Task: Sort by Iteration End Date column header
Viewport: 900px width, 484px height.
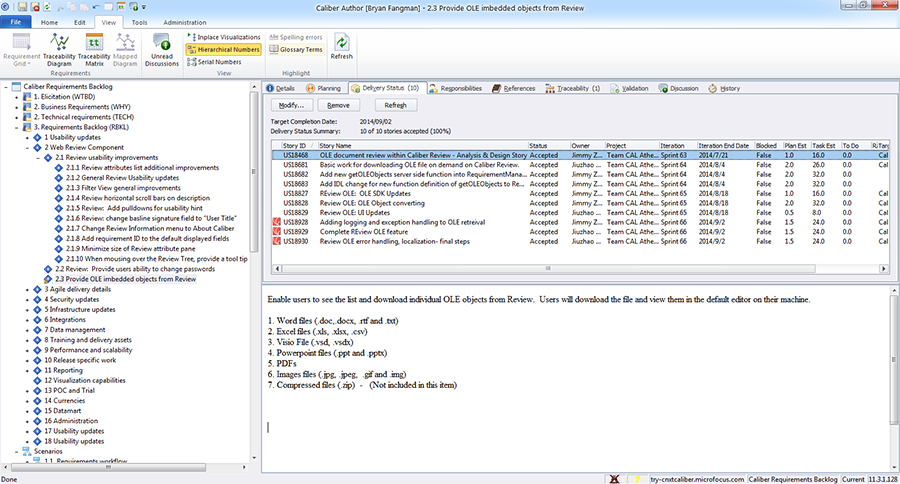Action: point(725,146)
